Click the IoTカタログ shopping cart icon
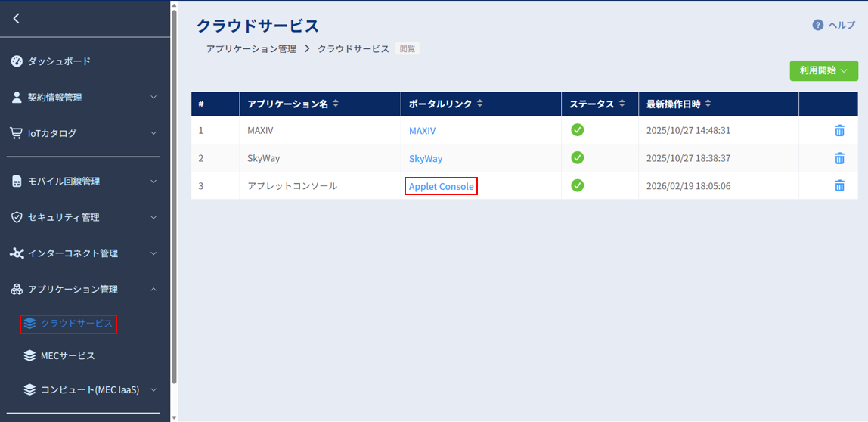The width and height of the screenshot is (868, 422). click(x=17, y=133)
